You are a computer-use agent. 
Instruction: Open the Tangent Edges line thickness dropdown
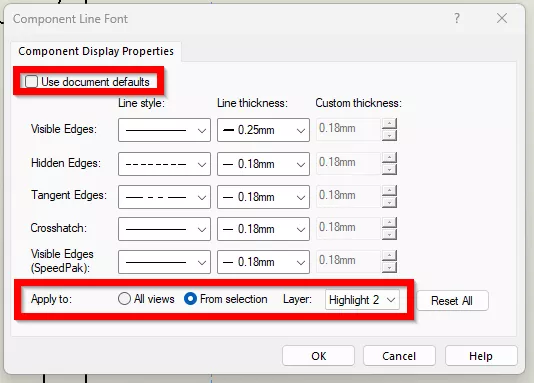[263, 197]
